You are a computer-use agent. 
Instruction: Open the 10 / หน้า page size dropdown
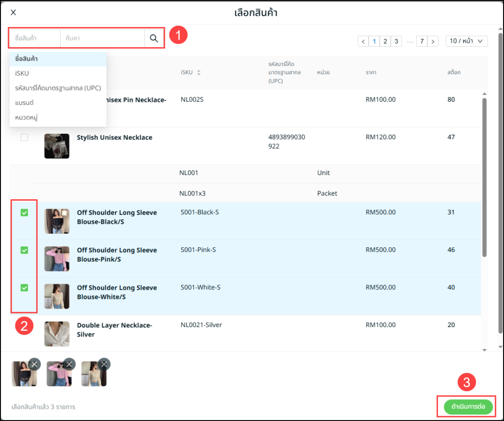click(466, 41)
